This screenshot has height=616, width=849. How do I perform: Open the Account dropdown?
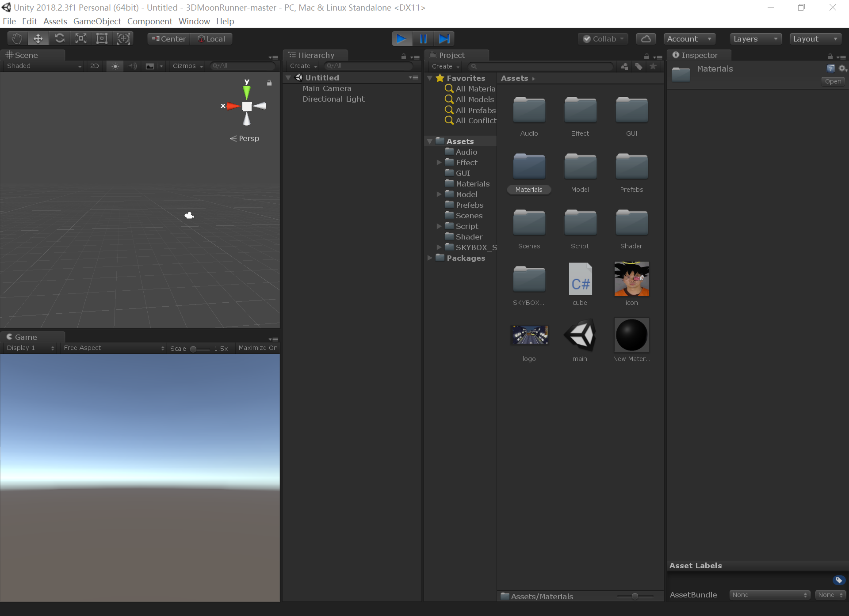[689, 39]
